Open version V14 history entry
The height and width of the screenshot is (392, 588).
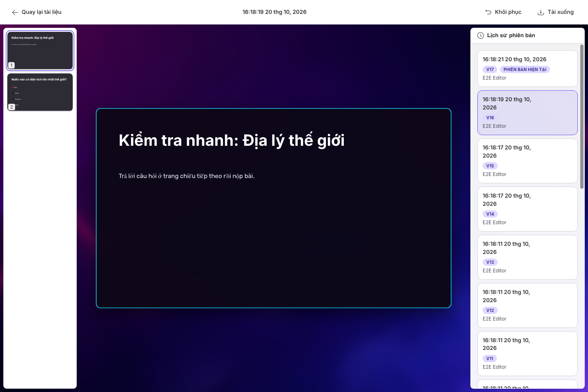pos(528,209)
